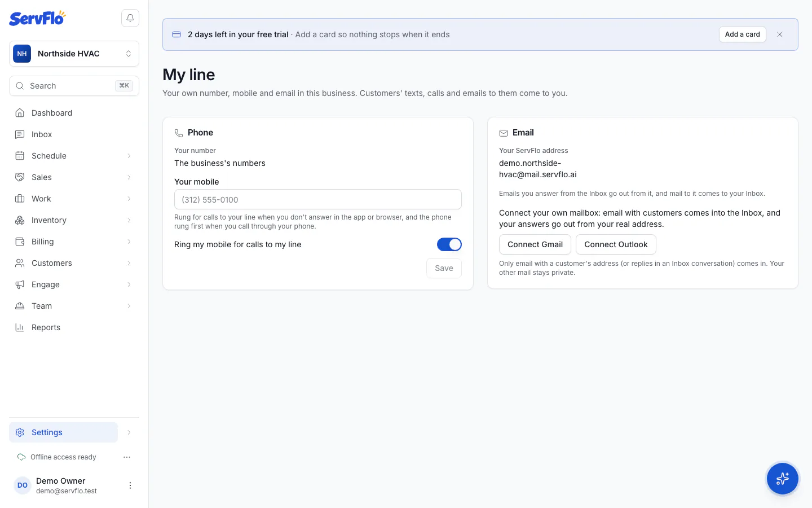Screen dimensions: 812x508
Task: Click the Team hard hat icon
Action: 20,306
